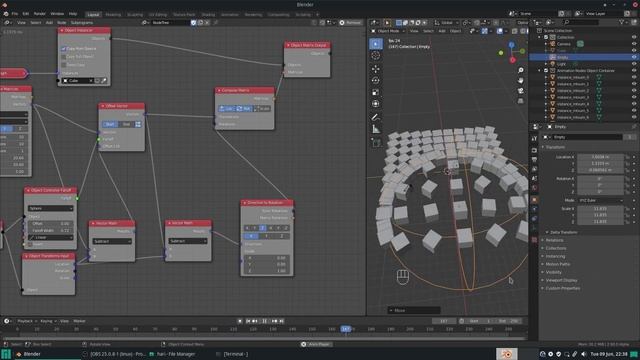Click the fake user shield icon for NodeTree
This screenshot has height=360, width=640.
tap(193, 23)
